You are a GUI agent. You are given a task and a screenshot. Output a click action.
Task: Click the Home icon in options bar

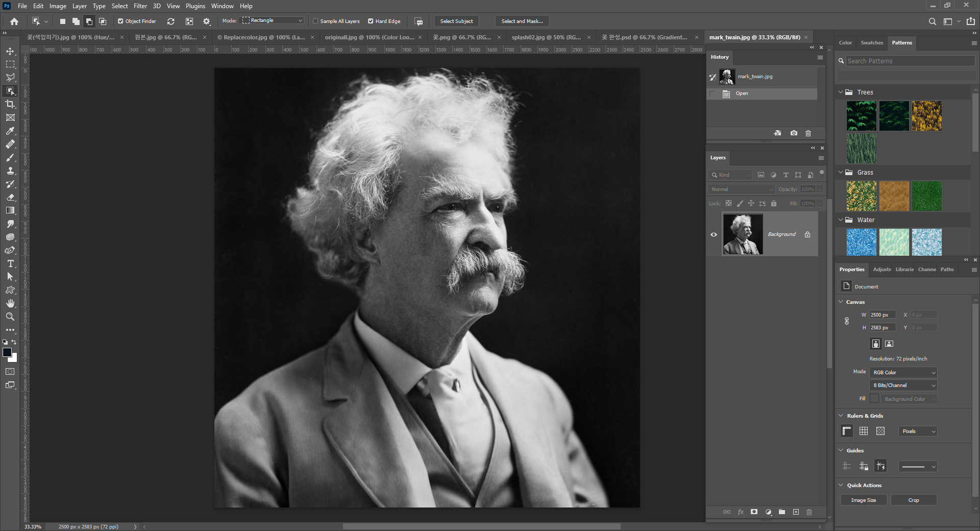(x=14, y=21)
